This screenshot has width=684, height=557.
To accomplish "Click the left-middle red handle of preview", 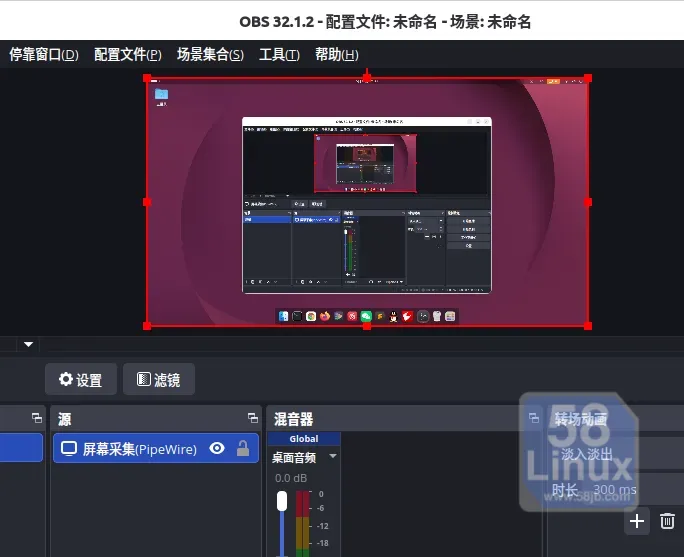I will (147, 202).
